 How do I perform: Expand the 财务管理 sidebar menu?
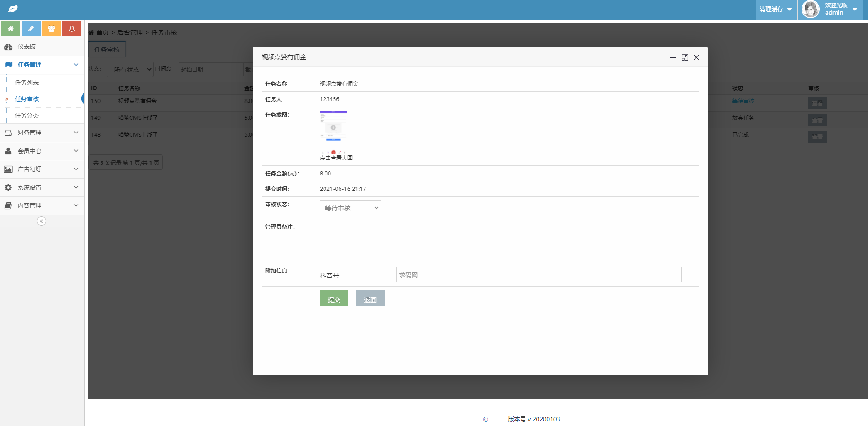[42, 133]
